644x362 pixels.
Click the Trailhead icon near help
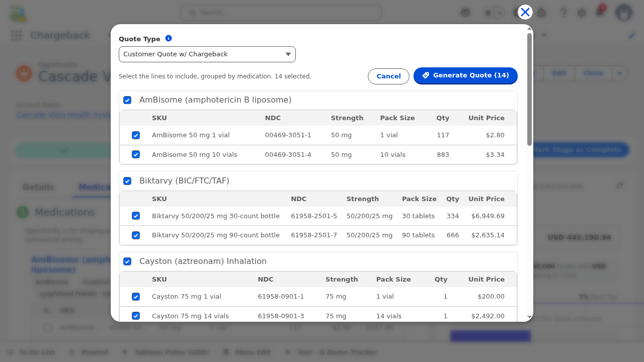click(541, 13)
